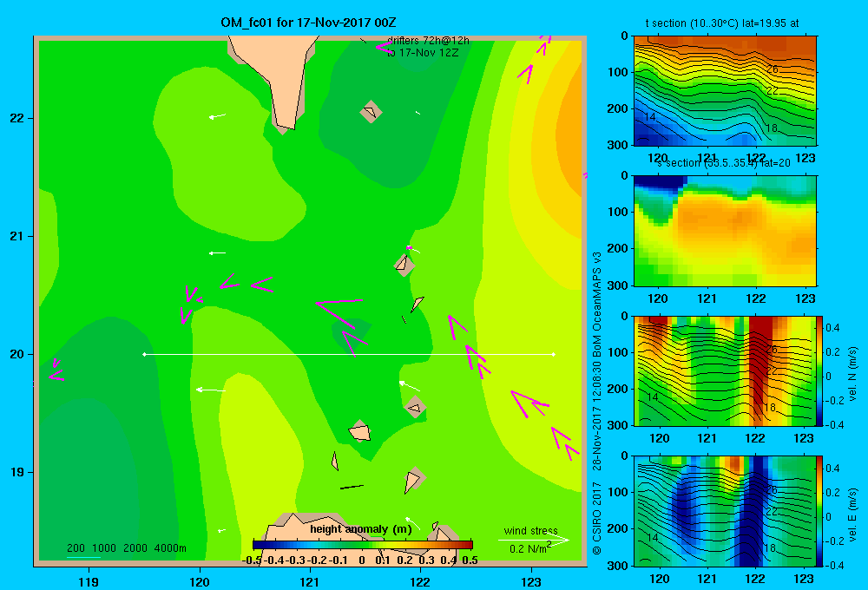
Task: Click the main map latitude tick label 22
Action: pos(17,118)
